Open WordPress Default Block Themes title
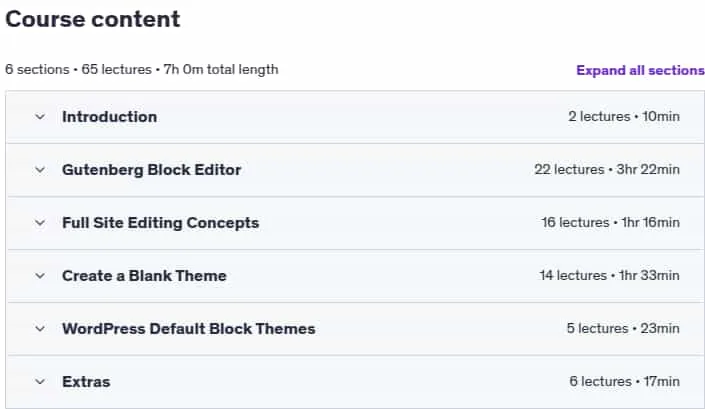This screenshot has width=705, height=409. tap(188, 329)
